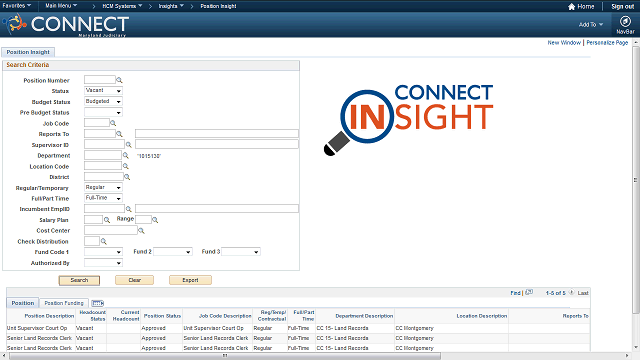Open the Authorized By dropdown
The height and width of the screenshot is (360, 640).
tap(103, 263)
